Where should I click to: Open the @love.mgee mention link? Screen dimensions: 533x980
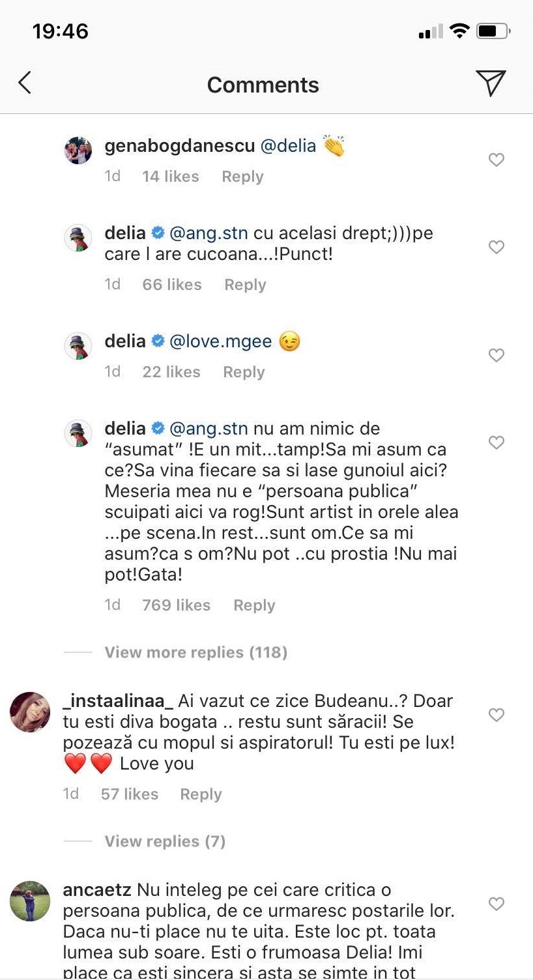(x=220, y=341)
